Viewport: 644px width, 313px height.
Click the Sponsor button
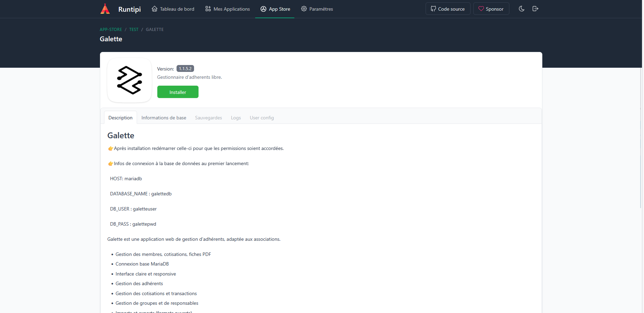point(491,9)
